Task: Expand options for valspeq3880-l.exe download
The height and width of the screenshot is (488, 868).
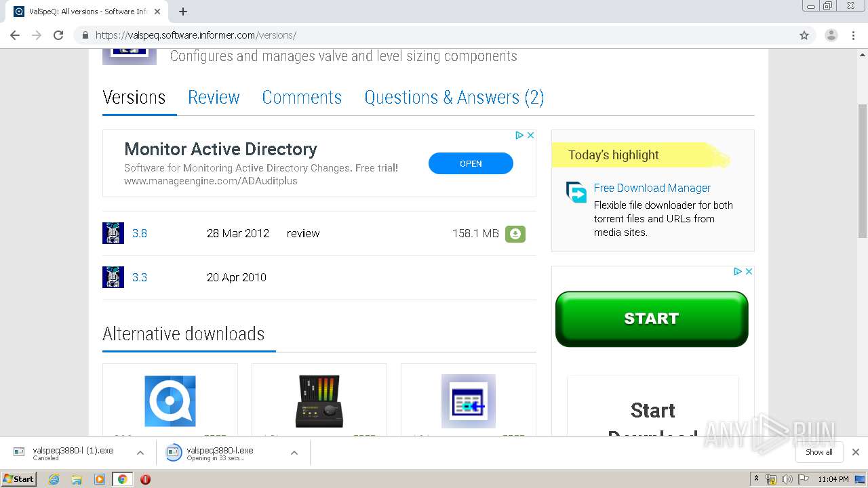Action: (x=294, y=453)
